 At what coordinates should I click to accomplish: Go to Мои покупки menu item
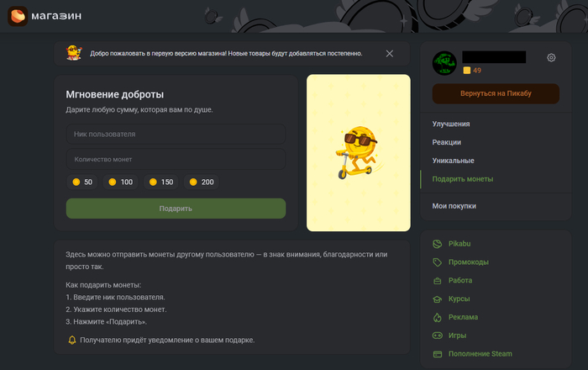pyautogui.click(x=454, y=206)
